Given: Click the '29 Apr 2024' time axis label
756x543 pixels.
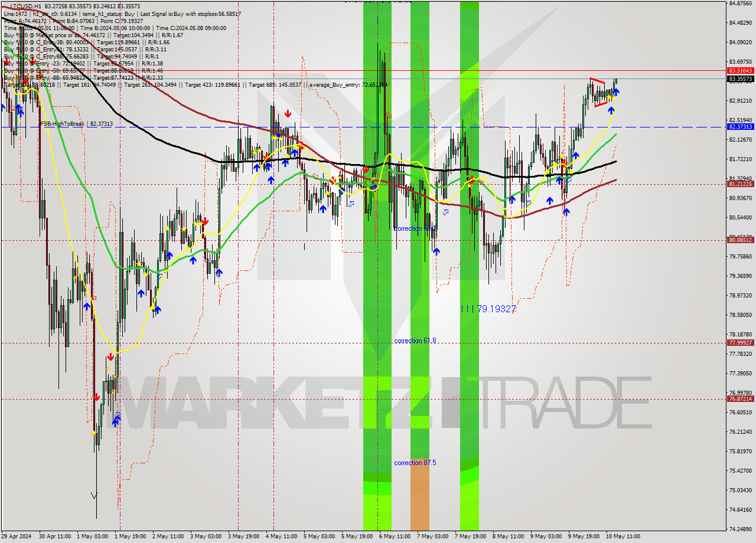Looking at the screenshot, I should pyautogui.click(x=17, y=537).
